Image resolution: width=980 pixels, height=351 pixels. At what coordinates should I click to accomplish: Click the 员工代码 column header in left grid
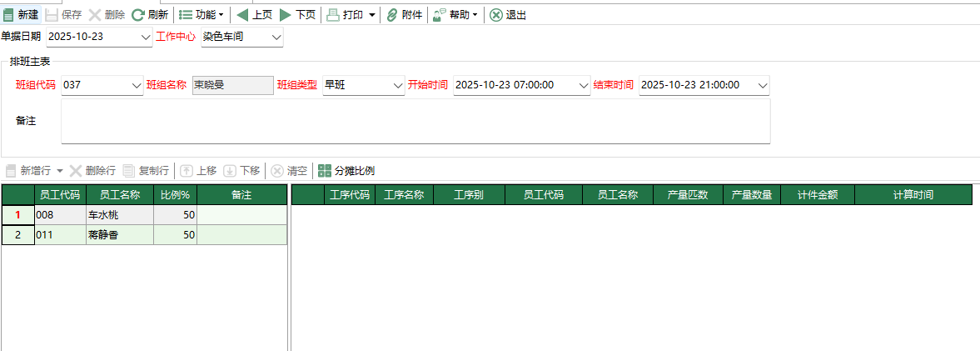pyautogui.click(x=61, y=194)
